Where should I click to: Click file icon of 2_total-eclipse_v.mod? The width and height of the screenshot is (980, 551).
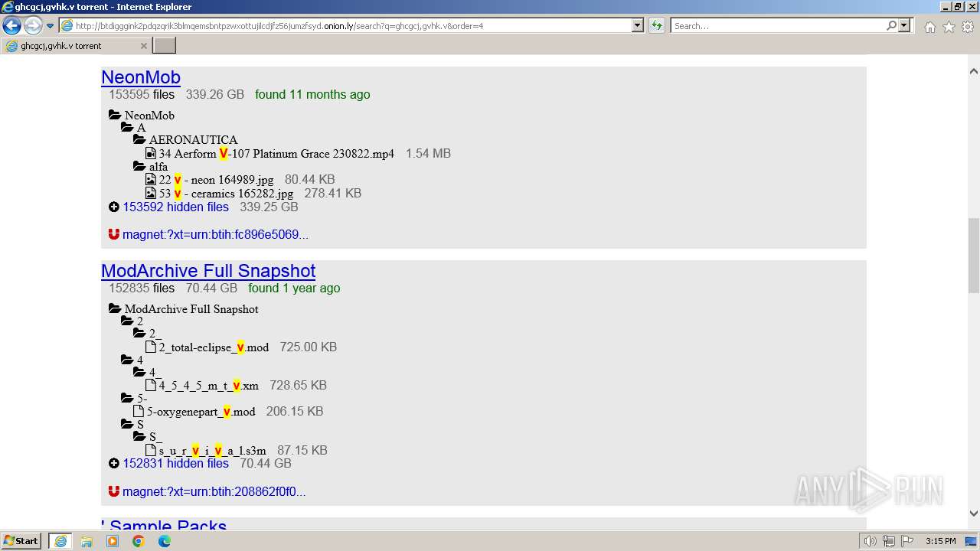coord(151,347)
